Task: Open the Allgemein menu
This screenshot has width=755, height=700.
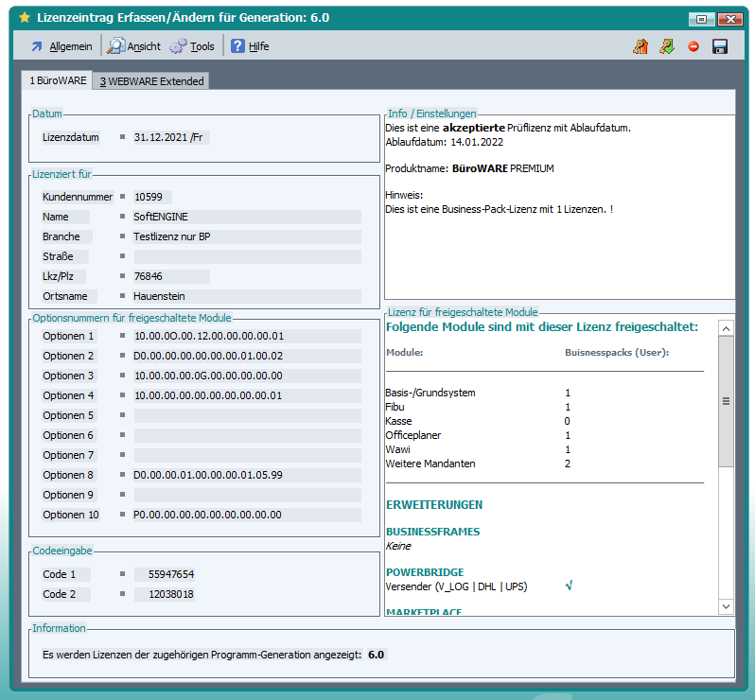Action: click(70, 46)
